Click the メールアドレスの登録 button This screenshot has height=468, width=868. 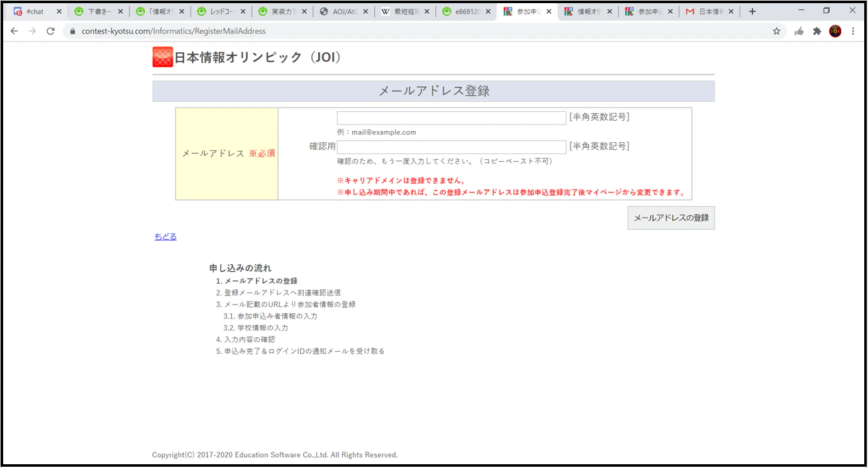coord(670,218)
